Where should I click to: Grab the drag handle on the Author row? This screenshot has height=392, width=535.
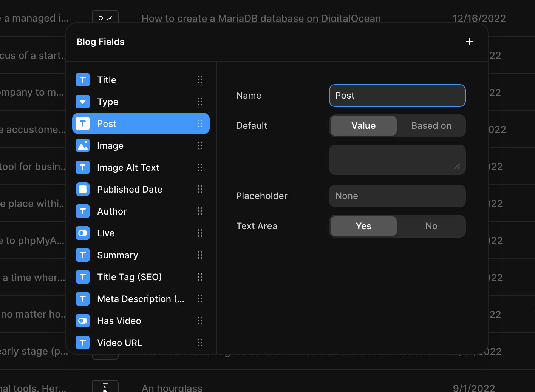coord(200,211)
